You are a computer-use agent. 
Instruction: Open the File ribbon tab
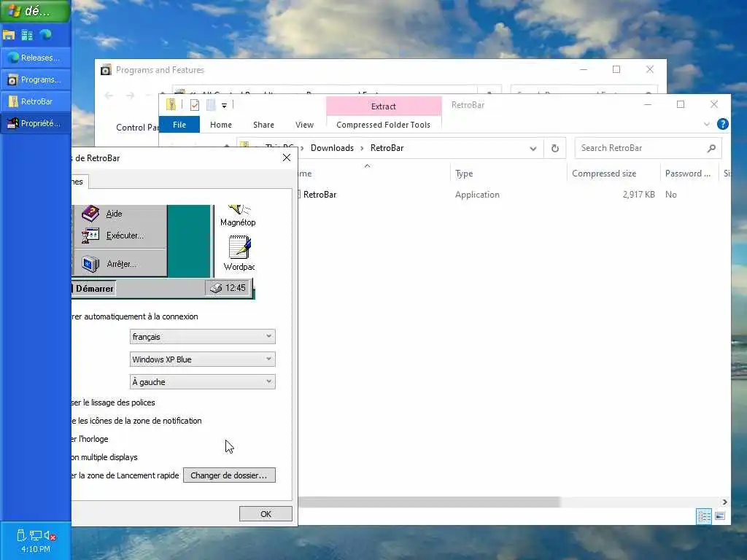(179, 125)
